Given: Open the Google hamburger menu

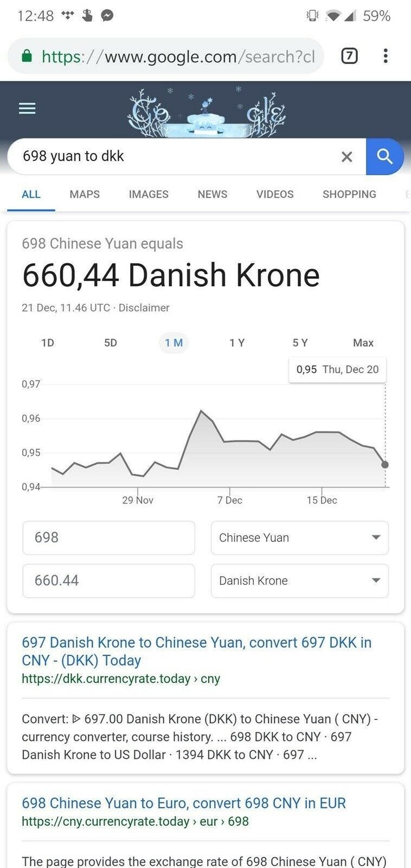Looking at the screenshot, I should [x=27, y=108].
